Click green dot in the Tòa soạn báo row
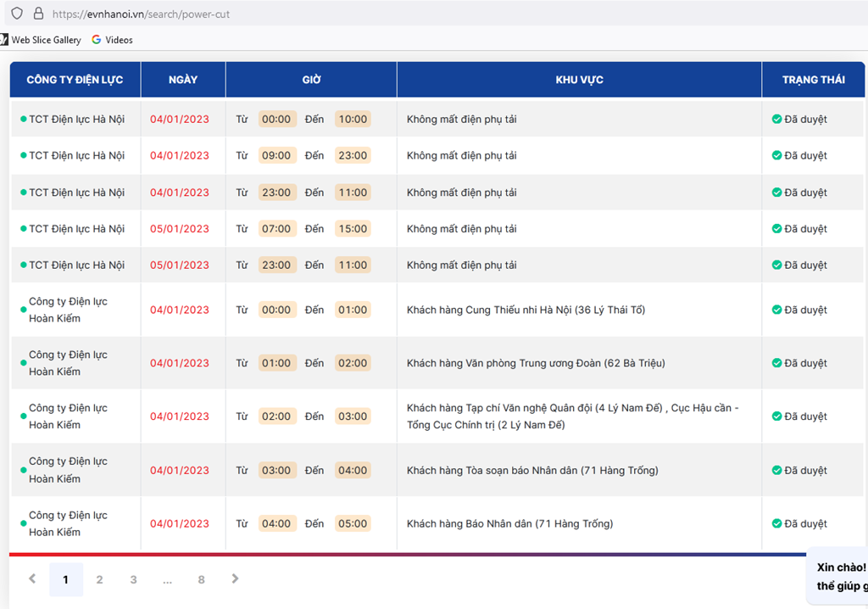 [x=23, y=471]
